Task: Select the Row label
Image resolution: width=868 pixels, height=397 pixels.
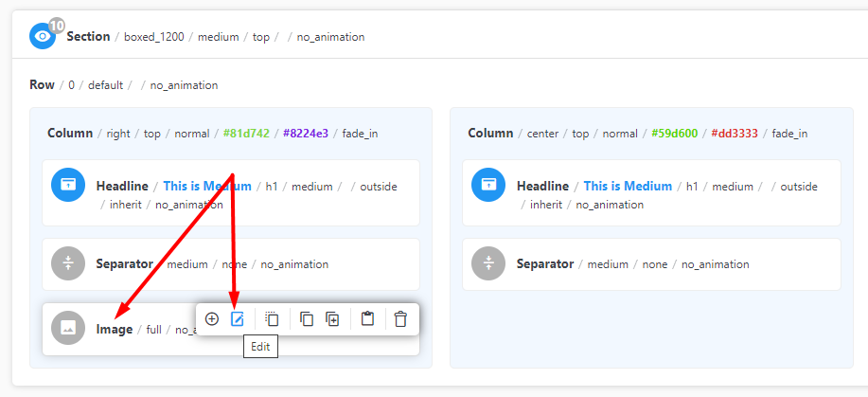Action: click(x=42, y=85)
